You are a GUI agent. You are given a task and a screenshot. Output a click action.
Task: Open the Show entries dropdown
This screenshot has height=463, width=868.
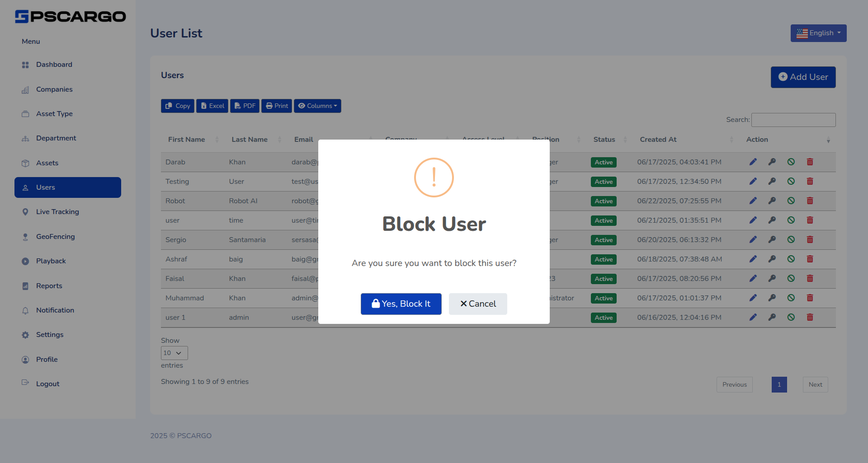tap(174, 353)
